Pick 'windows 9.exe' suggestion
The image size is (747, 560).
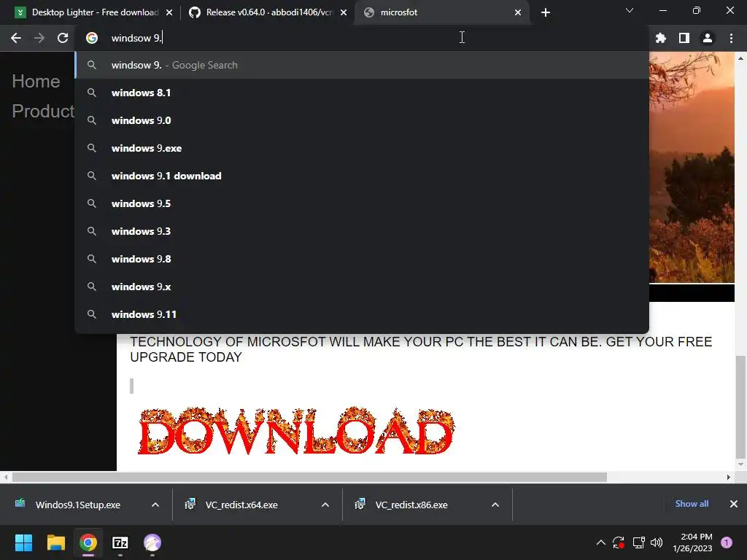tap(362, 148)
